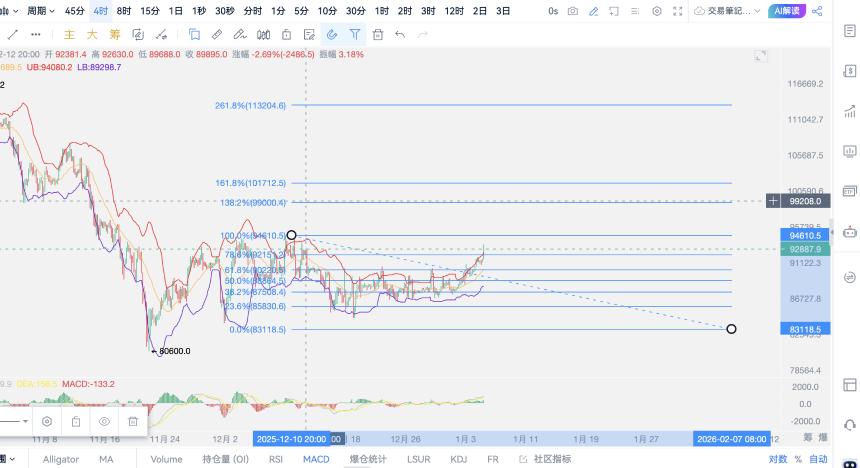Open the robot assistant in right sidebar
This screenshot has width=860, height=468.
[850, 232]
